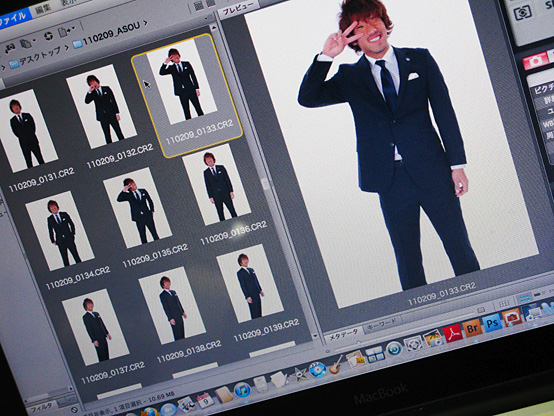
Task: Click the get photos from camera icon
Action: (10, 48)
